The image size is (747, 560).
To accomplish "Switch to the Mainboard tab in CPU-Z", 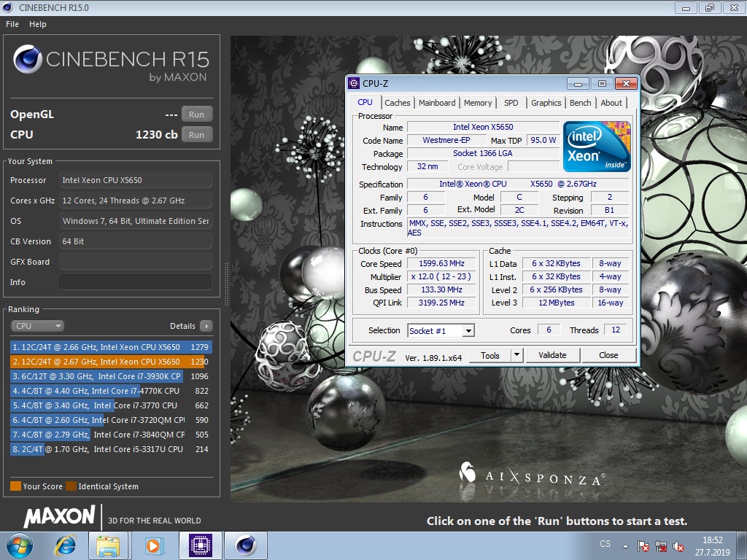I will (437, 103).
